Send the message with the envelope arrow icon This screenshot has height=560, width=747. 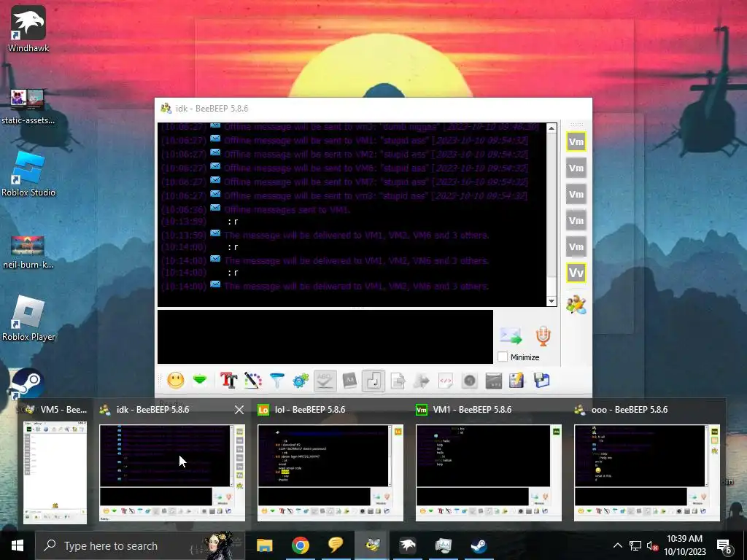click(511, 336)
